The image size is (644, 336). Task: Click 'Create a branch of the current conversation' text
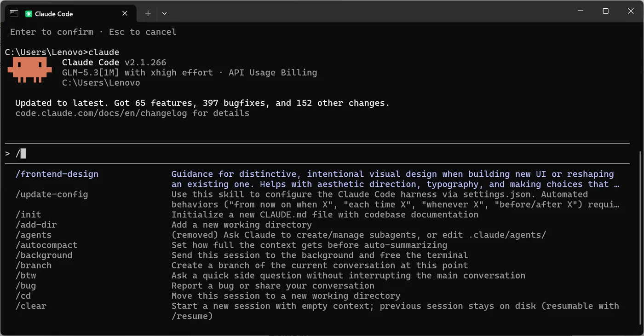click(x=320, y=265)
